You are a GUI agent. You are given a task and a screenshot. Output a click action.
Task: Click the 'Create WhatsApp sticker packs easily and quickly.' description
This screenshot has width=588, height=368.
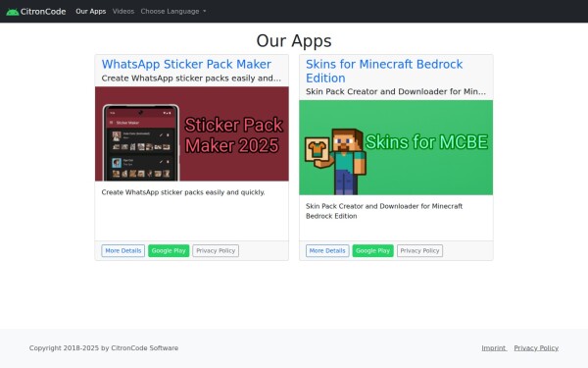tap(183, 192)
